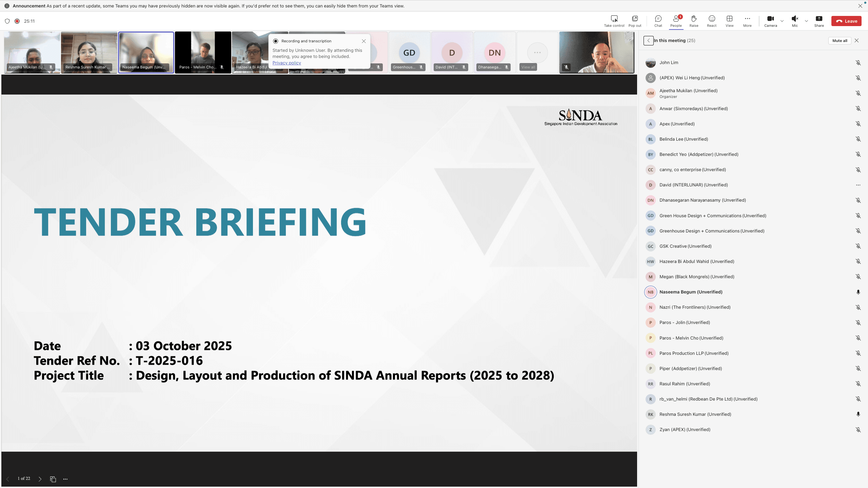Open the More actions menu in toolbar
This screenshot has height=488, width=868.
pos(747,21)
